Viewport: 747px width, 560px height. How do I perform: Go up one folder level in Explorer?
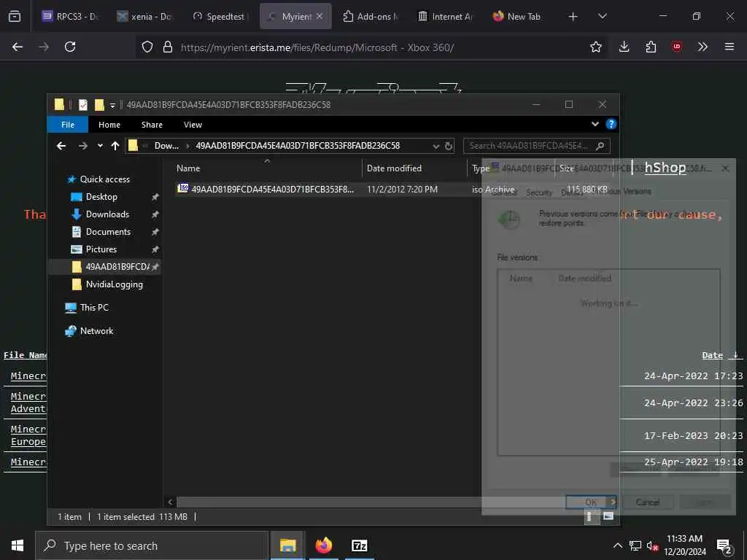pyautogui.click(x=115, y=146)
